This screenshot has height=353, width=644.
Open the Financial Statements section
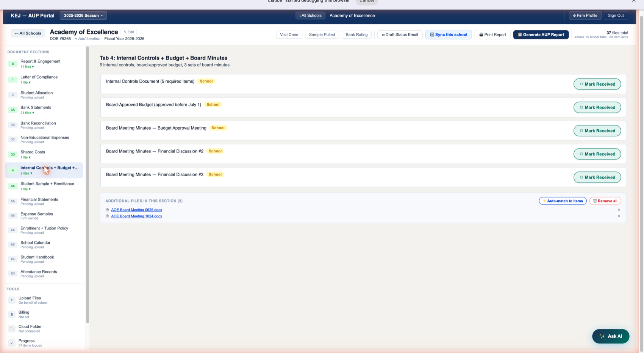[x=44, y=201]
